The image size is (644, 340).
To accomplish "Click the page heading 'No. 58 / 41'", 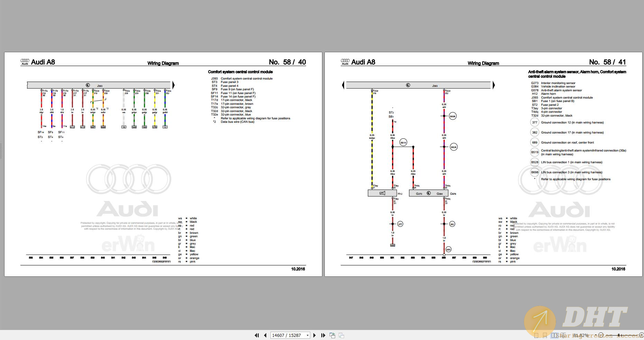I will coord(608,62).
